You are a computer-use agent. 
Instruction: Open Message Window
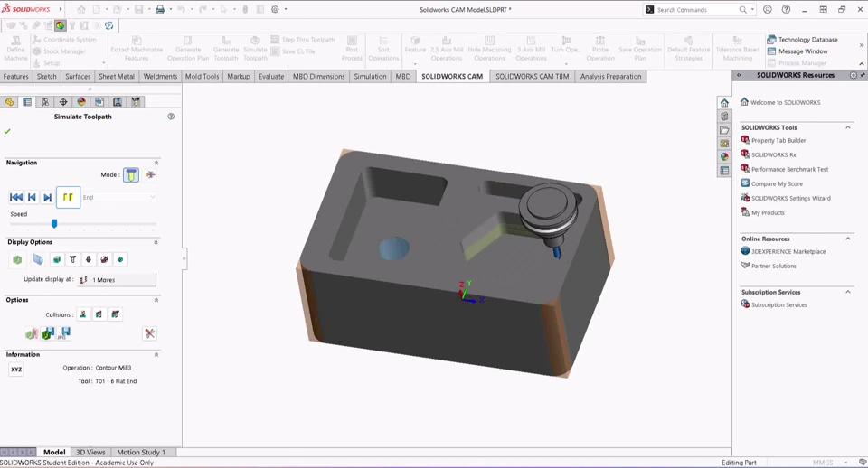797,51
